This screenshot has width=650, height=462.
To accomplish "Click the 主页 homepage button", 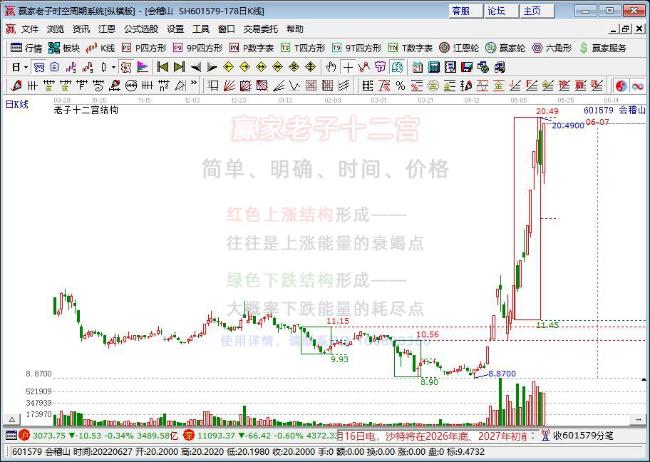I will [x=537, y=11].
